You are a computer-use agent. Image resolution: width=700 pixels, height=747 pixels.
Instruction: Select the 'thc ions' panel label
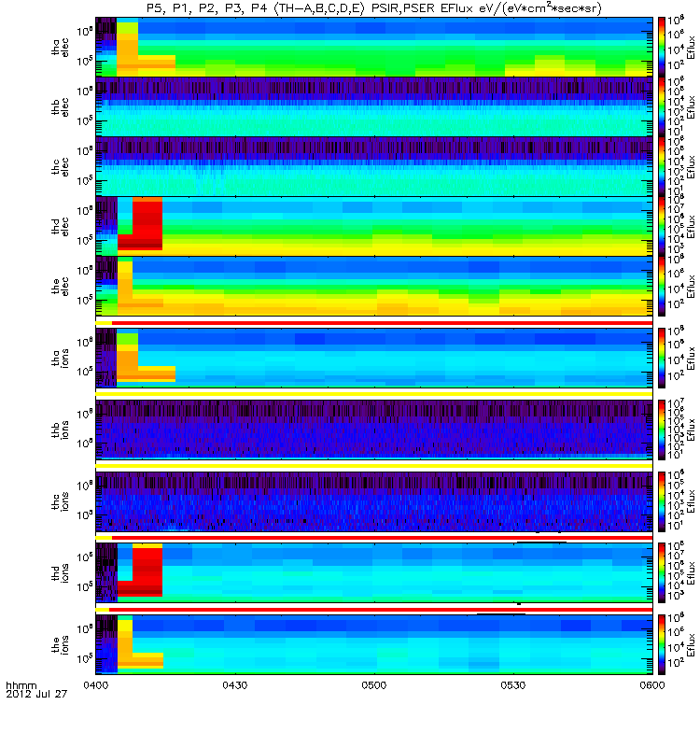coord(61,501)
